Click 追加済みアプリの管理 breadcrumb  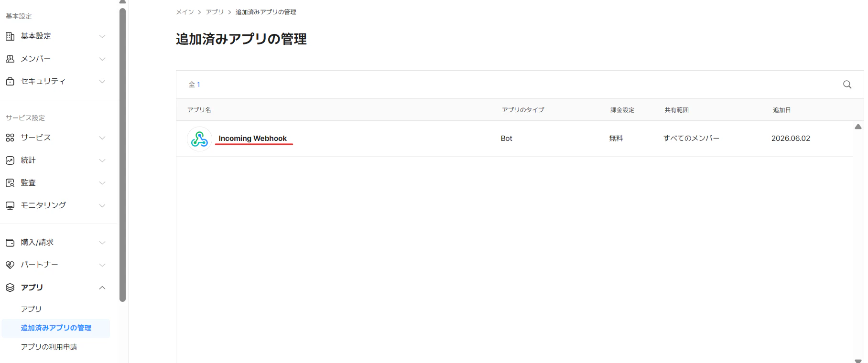pyautogui.click(x=266, y=12)
